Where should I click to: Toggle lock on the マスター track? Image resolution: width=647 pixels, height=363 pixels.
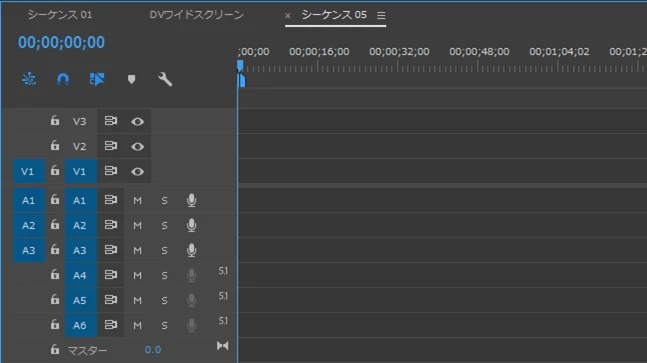pos(55,349)
